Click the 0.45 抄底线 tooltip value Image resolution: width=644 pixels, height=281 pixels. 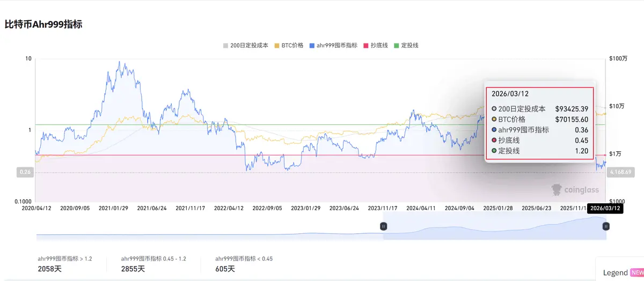pyautogui.click(x=582, y=140)
